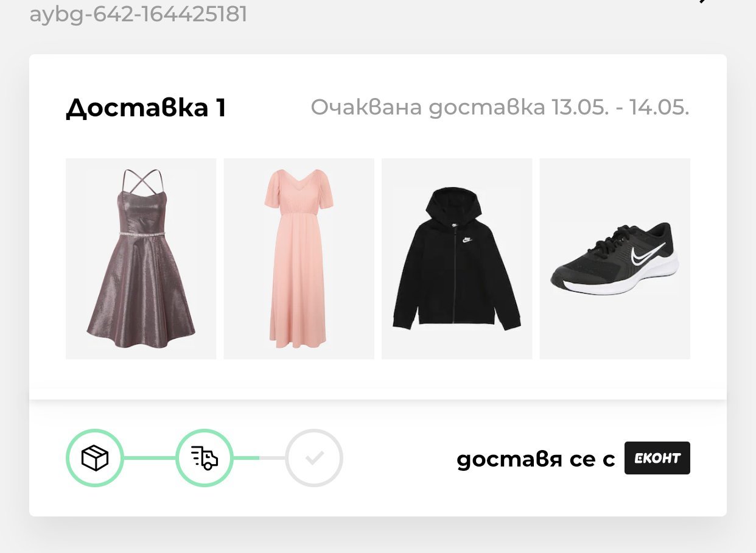This screenshot has height=553, width=756.
Task: Click the delivery truck step icon
Action: point(205,458)
